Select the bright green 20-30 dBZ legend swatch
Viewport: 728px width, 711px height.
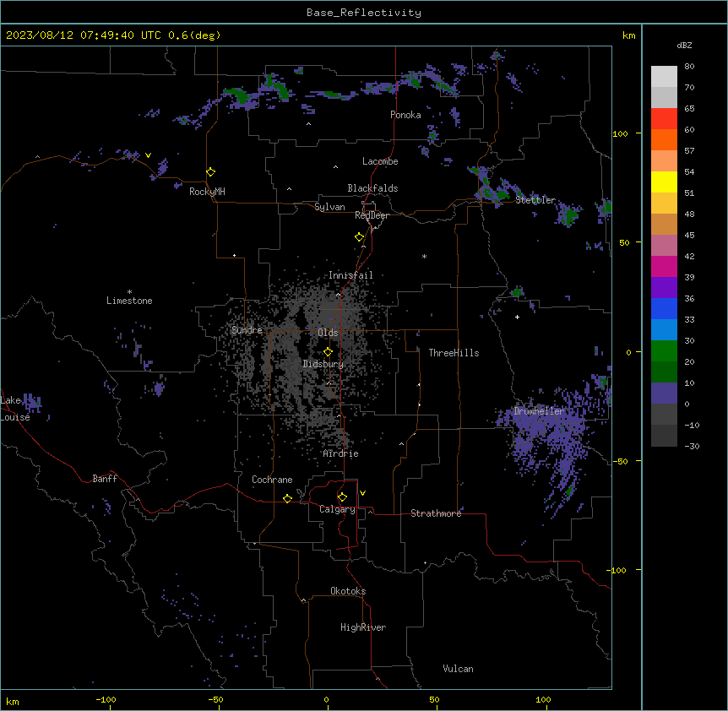[x=664, y=351]
